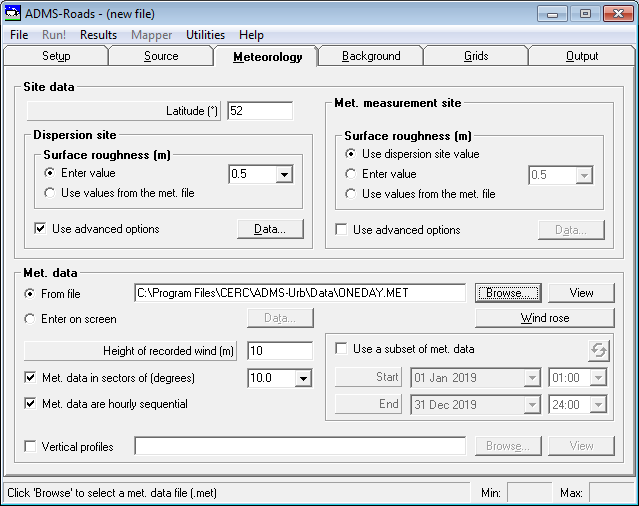Image resolution: width=639 pixels, height=506 pixels.
Task: Enable Use a subset of met. data
Action: click(x=341, y=349)
